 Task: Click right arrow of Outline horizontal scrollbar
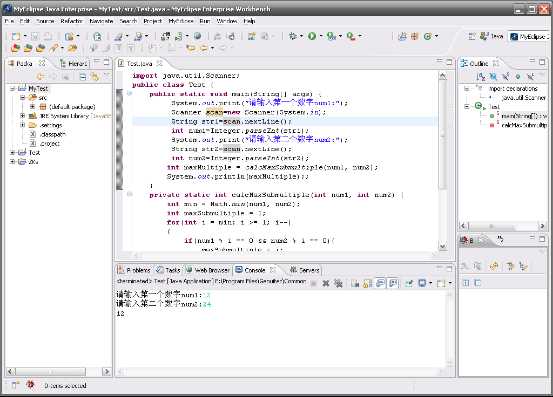[x=542, y=226]
